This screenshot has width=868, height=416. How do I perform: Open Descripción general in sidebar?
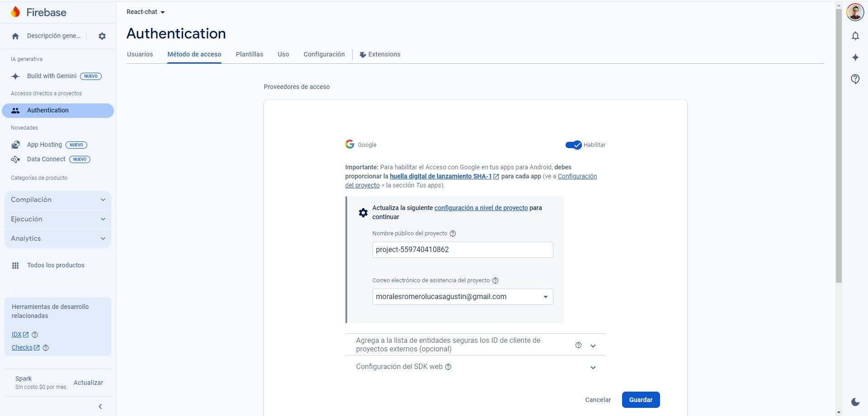(54, 36)
